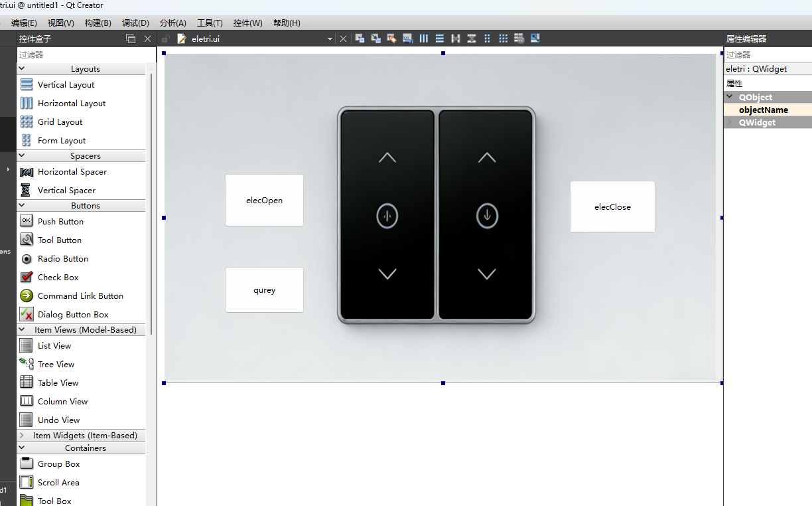This screenshot has height=506, width=812.
Task: Close the widget box panel
Action: (x=147, y=39)
